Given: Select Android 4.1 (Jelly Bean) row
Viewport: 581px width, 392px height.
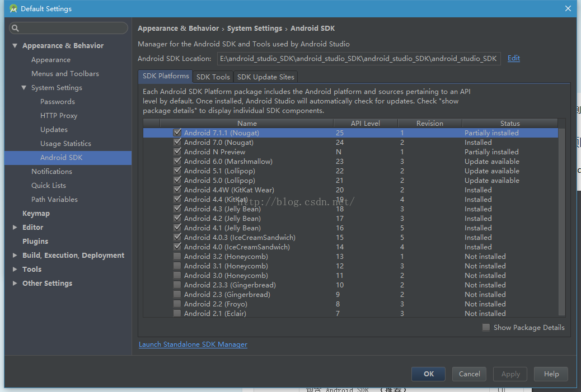Looking at the screenshot, I should click(350, 228).
